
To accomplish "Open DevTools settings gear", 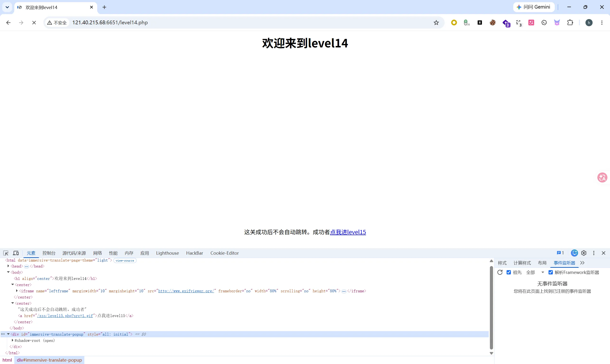I will tap(584, 253).
